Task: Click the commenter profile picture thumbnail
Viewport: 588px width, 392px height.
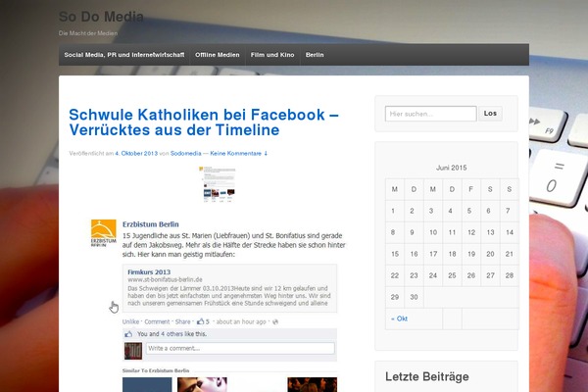Action: tap(133, 351)
